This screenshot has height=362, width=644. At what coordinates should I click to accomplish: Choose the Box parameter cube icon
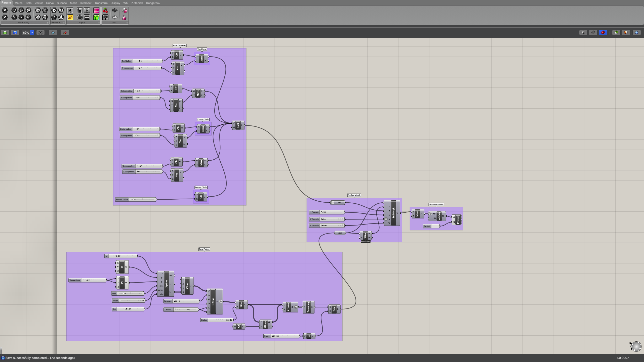tap(38, 10)
